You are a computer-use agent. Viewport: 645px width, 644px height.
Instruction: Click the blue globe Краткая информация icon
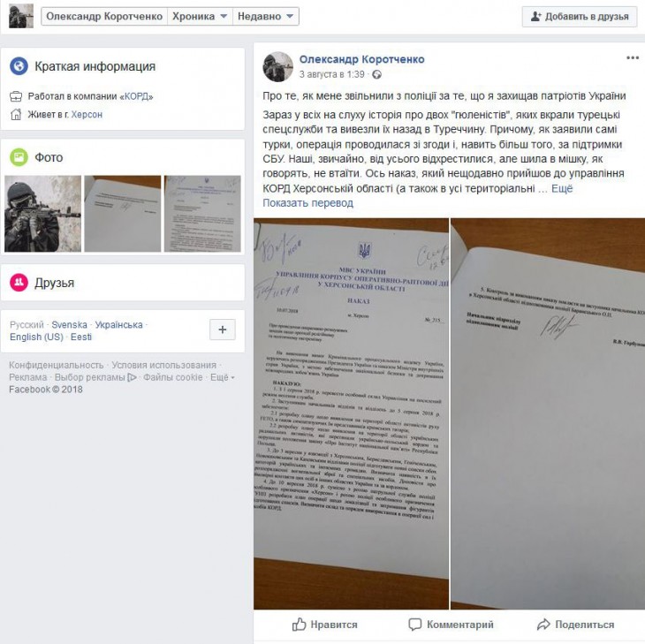(19, 65)
